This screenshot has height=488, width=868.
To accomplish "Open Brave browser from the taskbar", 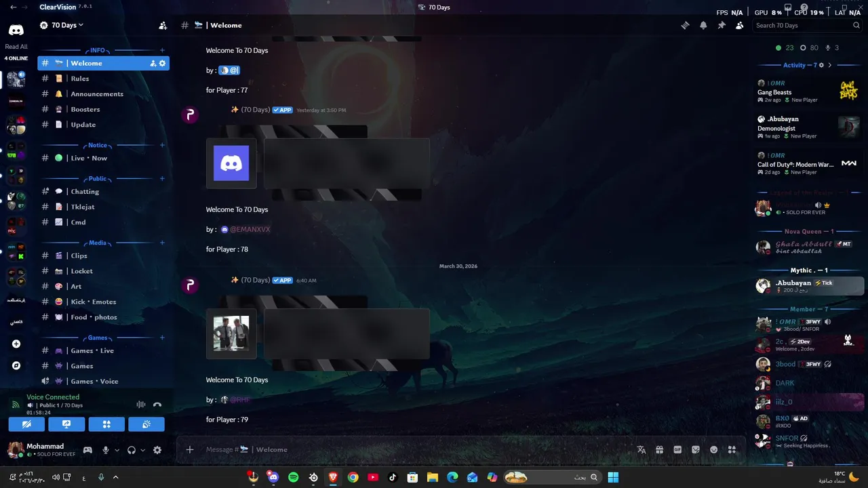I will 333,477.
